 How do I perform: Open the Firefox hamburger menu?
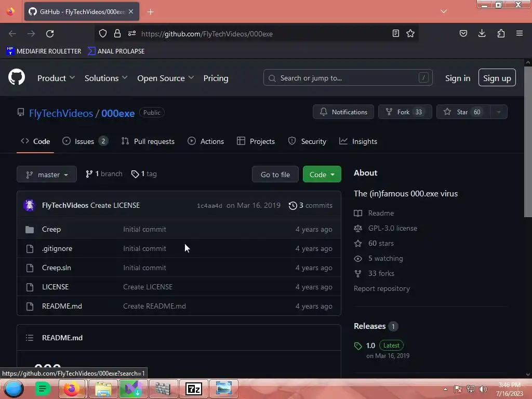pyautogui.click(x=520, y=33)
